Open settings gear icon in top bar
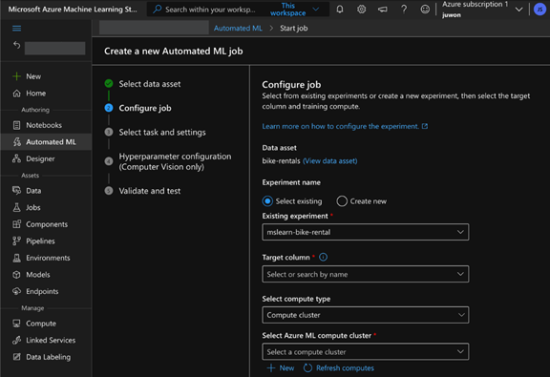 pyautogui.click(x=361, y=9)
